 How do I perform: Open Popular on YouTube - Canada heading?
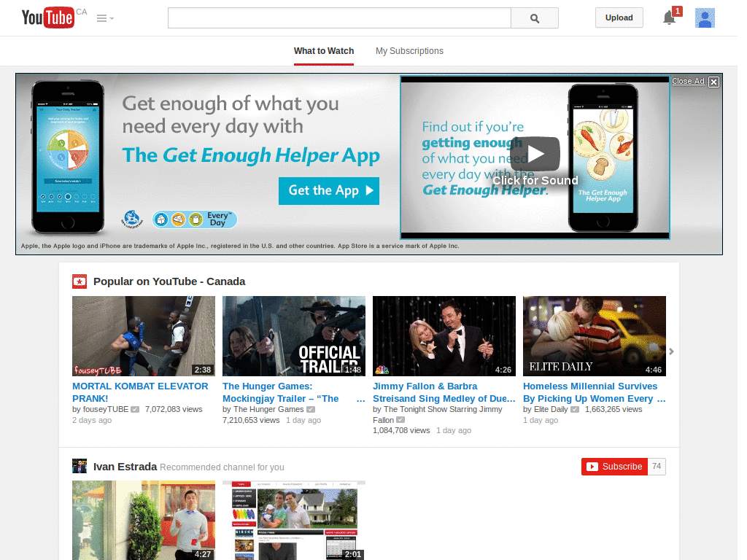tap(169, 281)
